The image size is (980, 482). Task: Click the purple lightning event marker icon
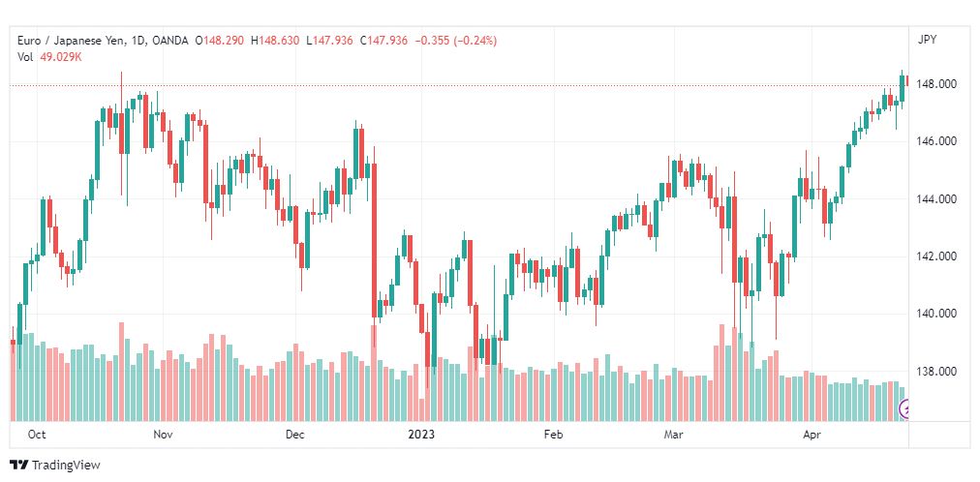click(x=904, y=409)
